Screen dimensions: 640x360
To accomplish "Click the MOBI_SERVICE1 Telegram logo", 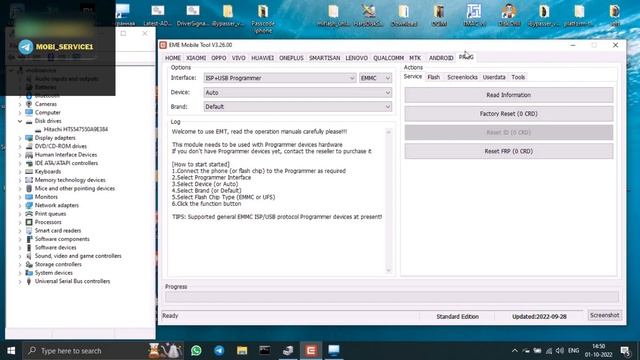I will pyautogui.click(x=26, y=47).
